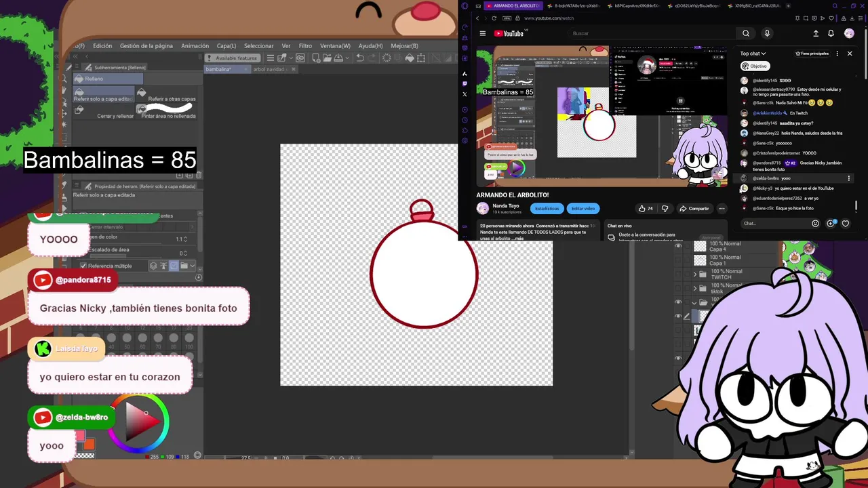The width and height of the screenshot is (868, 488).
Task: Click the YouTube search magnifier button
Action: coord(746,33)
